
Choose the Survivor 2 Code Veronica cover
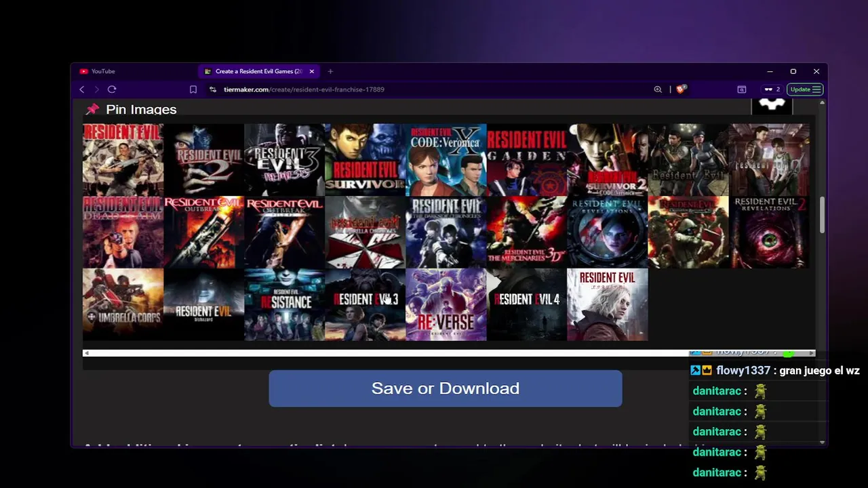pos(607,160)
